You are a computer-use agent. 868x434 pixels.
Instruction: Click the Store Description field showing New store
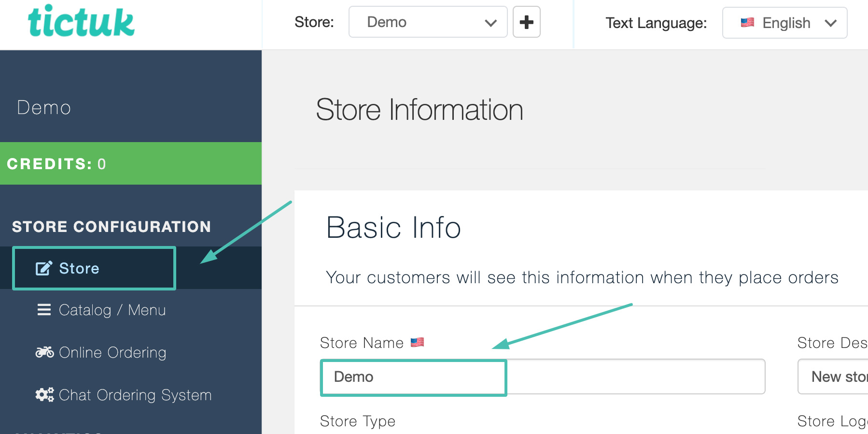(833, 376)
